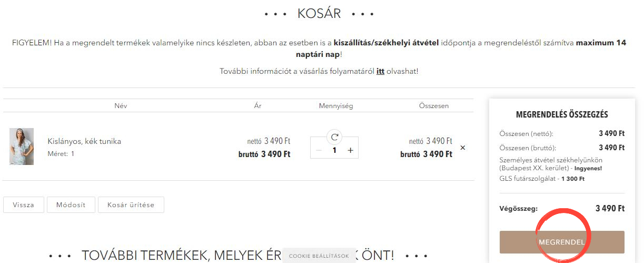Follow the "itt" link about the purchase process
Image resolution: width=644 pixels, height=263 pixels.
point(380,71)
